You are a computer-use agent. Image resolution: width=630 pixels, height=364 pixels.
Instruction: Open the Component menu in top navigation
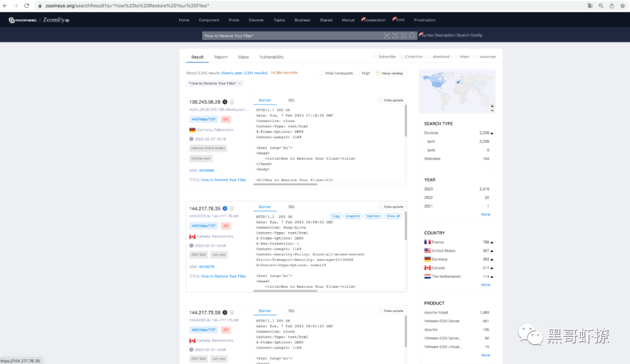click(209, 20)
